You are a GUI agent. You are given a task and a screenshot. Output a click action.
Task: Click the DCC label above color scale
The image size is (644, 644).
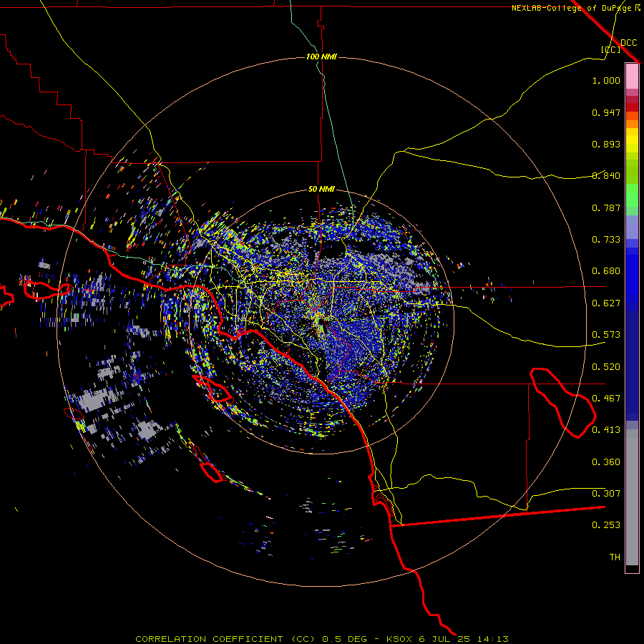(x=628, y=43)
